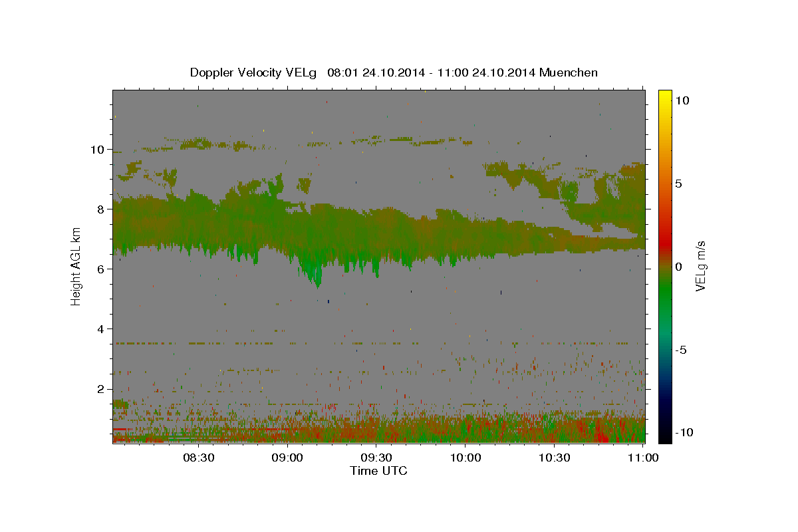This screenshot has width=798, height=532.
Task: Click the end date '11:00 24.10.2014' in title
Action: (x=487, y=72)
